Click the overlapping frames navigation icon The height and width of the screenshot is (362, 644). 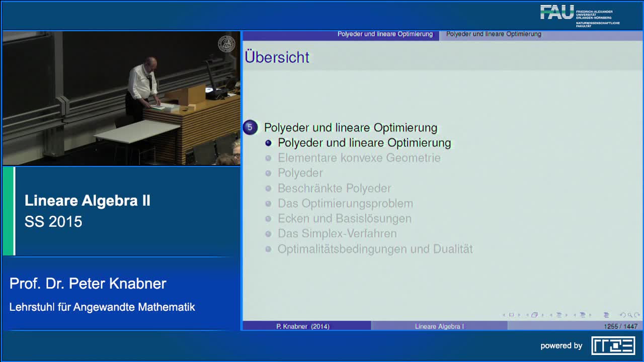tap(535, 314)
